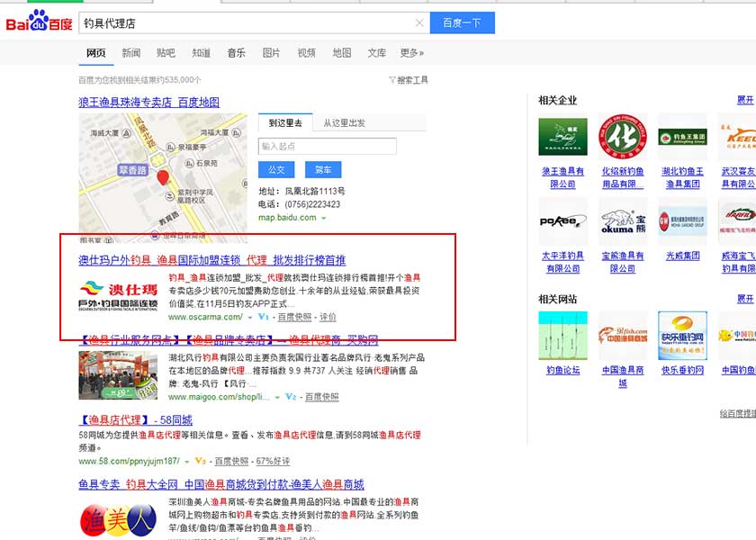Expand the 相关企业 section with 展开
The width and height of the screenshot is (756, 540).
pos(745,100)
